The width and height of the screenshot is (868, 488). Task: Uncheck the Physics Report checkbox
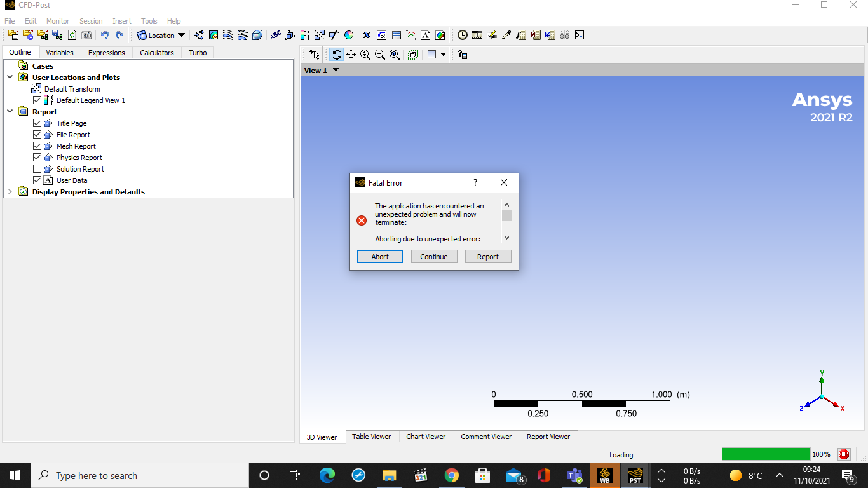click(37, 158)
